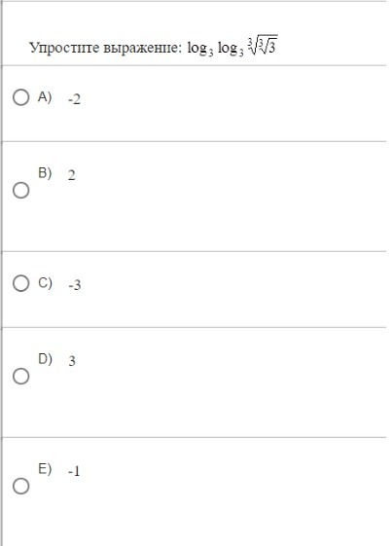Pick radio button next to D)

coord(20,376)
